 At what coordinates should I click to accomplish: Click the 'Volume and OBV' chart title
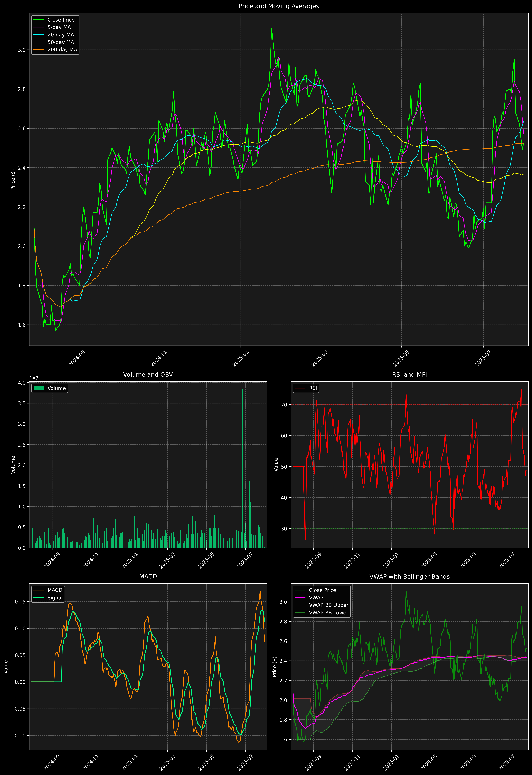pos(148,374)
